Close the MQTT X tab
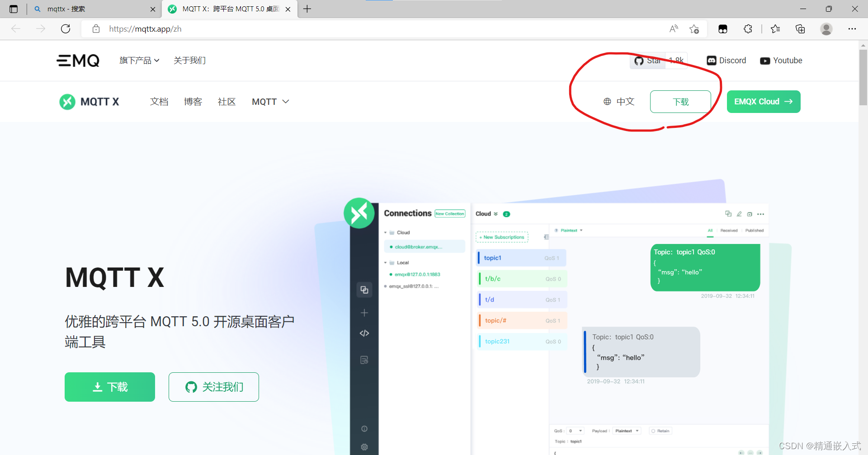Screen dimensions: 868x455 (x=288, y=9)
